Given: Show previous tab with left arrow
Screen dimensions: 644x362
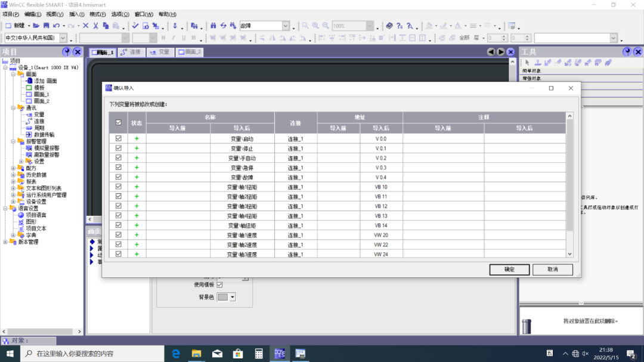Looking at the screenshot, I should 491,52.
